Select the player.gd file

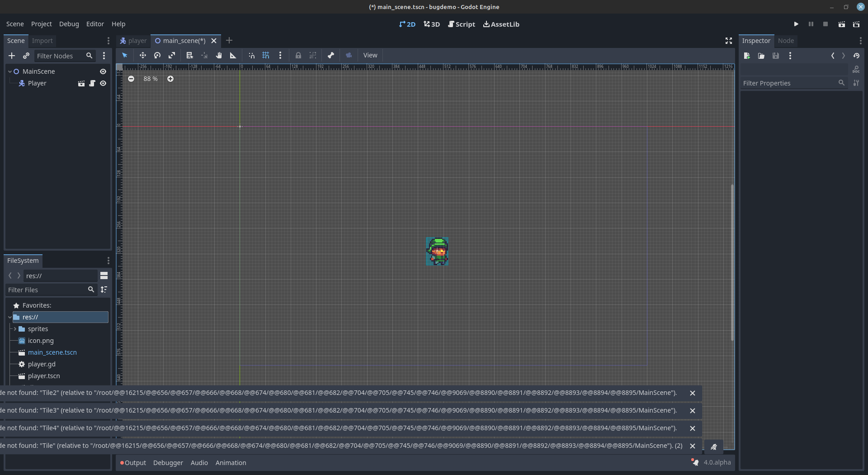pyautogui.click(x=42, y=364)
